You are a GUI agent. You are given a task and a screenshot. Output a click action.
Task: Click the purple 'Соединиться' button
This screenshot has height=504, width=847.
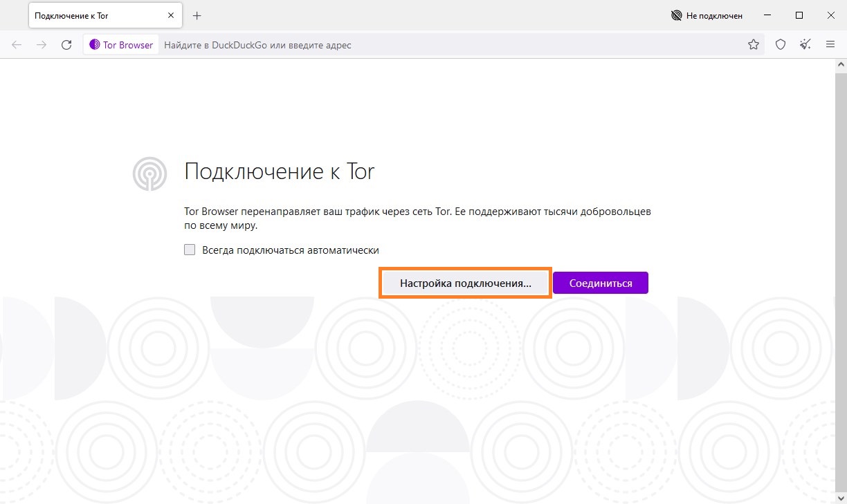click(x=601, y=283)
